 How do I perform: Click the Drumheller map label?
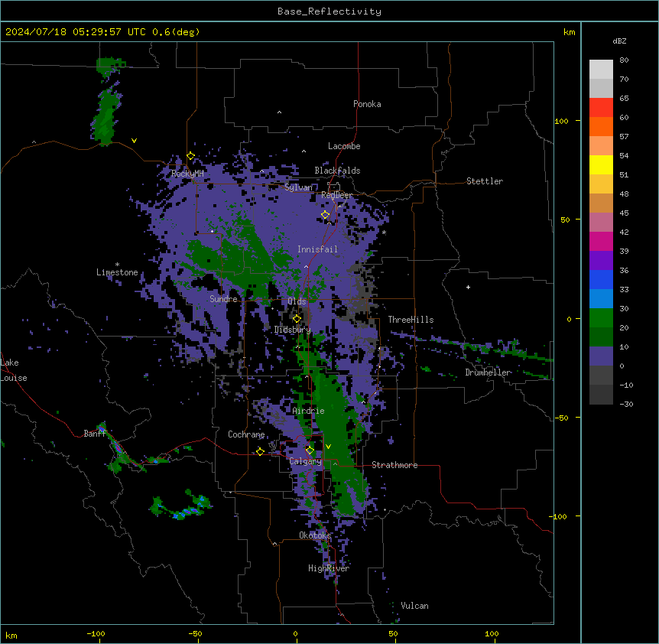489,372
